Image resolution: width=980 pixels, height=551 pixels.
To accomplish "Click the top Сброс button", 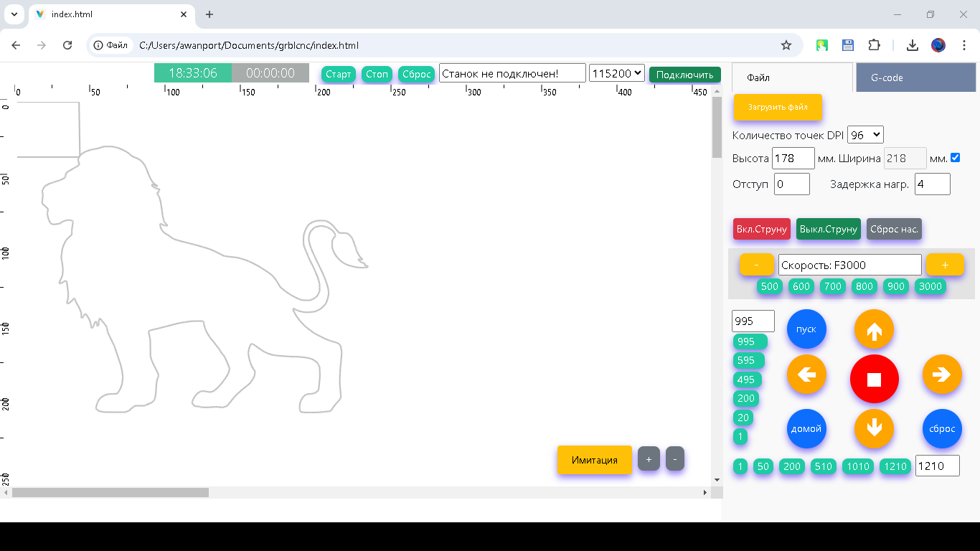I will point(417,74).
